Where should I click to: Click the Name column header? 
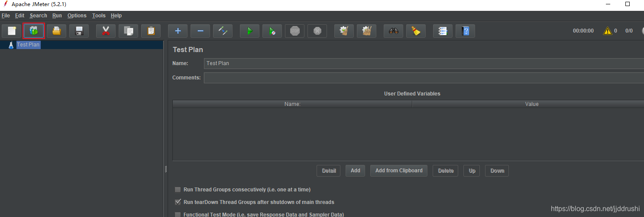point(292,104)
